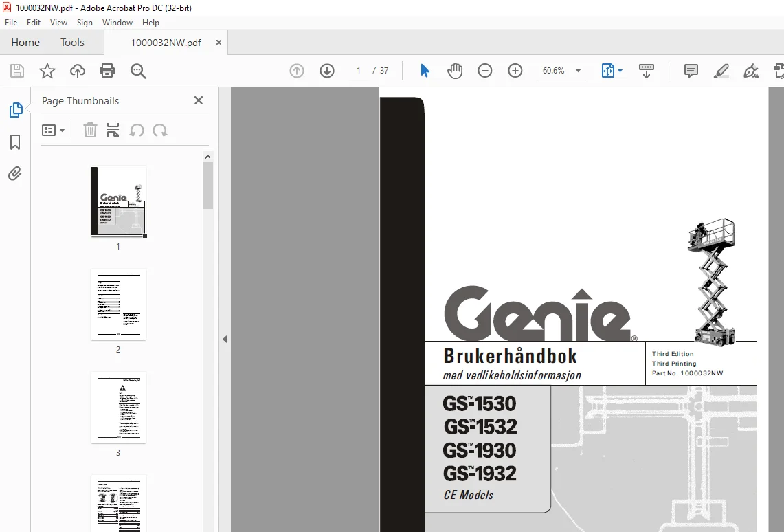This screenshot has height=532, width=784.
Task: Select page 2 thumbnail
Action: pyautogui.click(x=118, y=304)
